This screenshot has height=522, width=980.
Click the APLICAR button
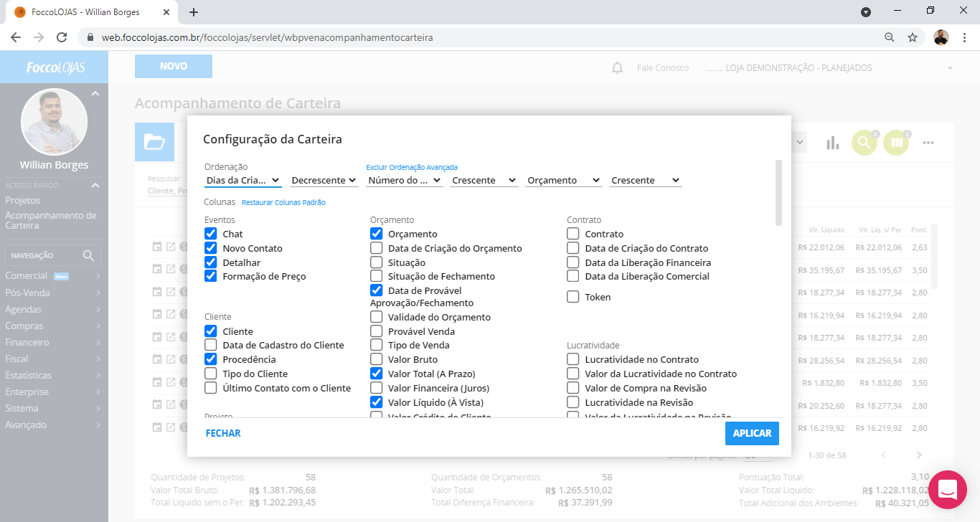point(751,433)
